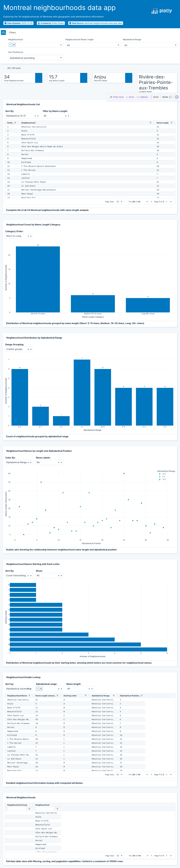Viewport: 180px width, 868px height.
Task: Collapse the devtools bar arrow icon
Action: click(177, 97)
